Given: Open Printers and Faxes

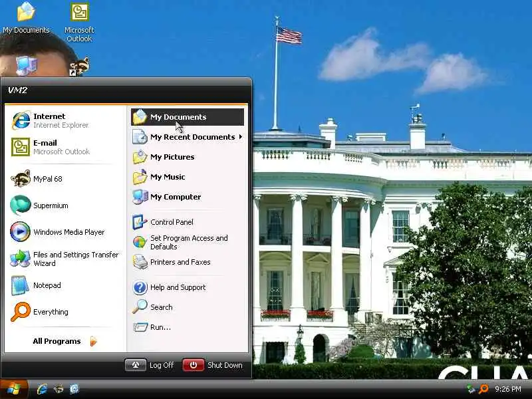Looking at the screenshot, I should (188, 262).
